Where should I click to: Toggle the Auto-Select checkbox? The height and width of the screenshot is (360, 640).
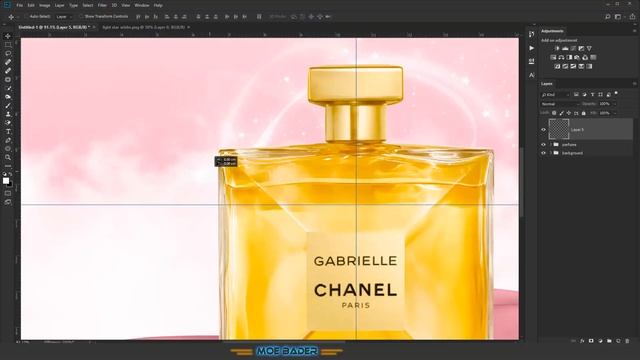(x=27, y=17)
